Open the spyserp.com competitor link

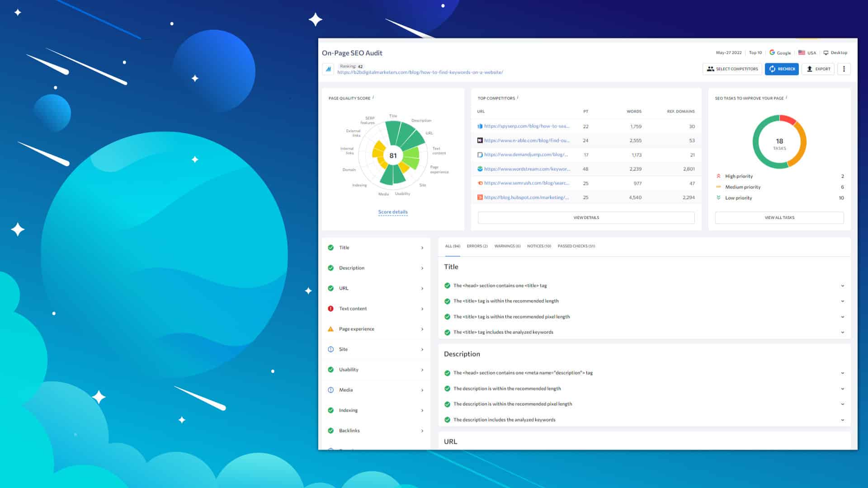(527, 127)
